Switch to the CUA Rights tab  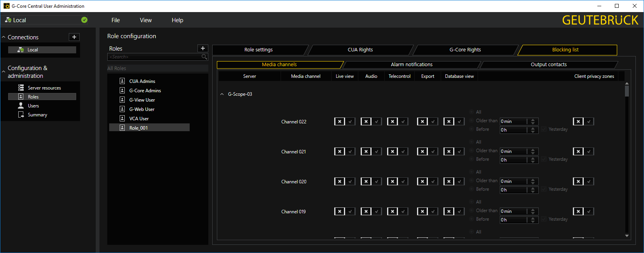[360, 50]
